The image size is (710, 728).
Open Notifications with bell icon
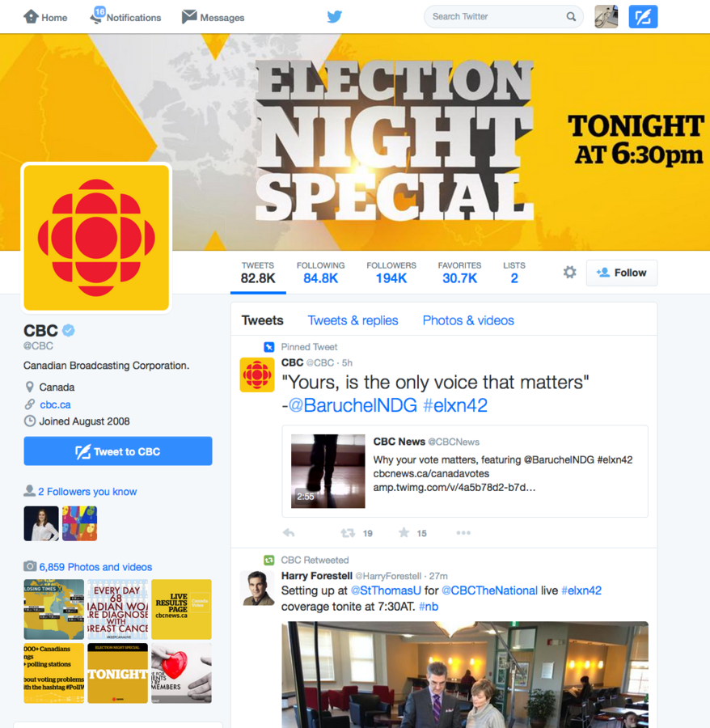coord(125,17)
